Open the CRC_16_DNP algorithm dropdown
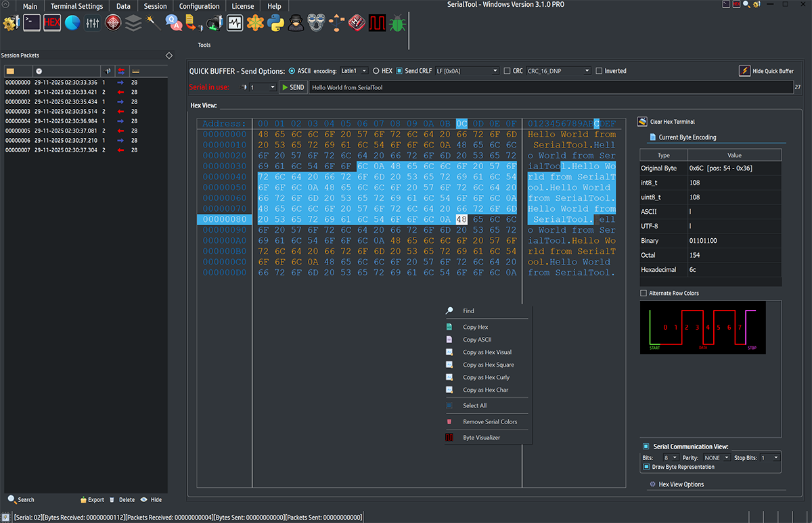Viewport: 812px width, 523px height. coord(558,71)
